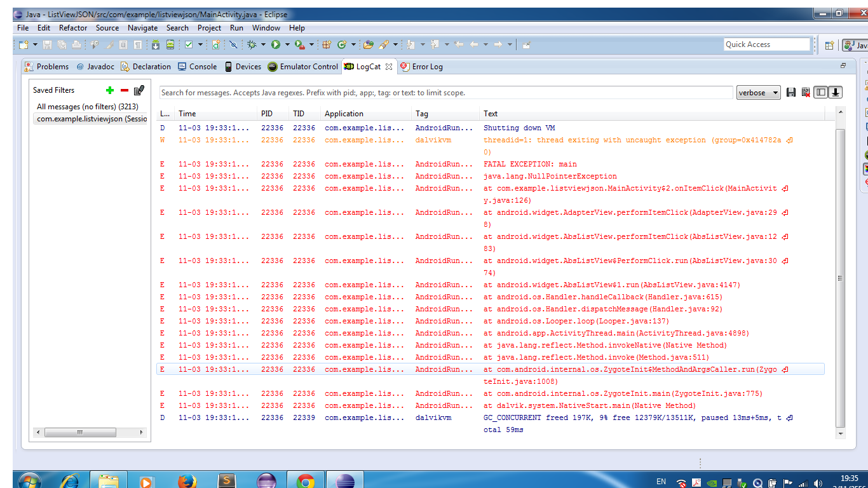
Task: Open the verbose log level dropdown
Action: [x=758, y=93]
